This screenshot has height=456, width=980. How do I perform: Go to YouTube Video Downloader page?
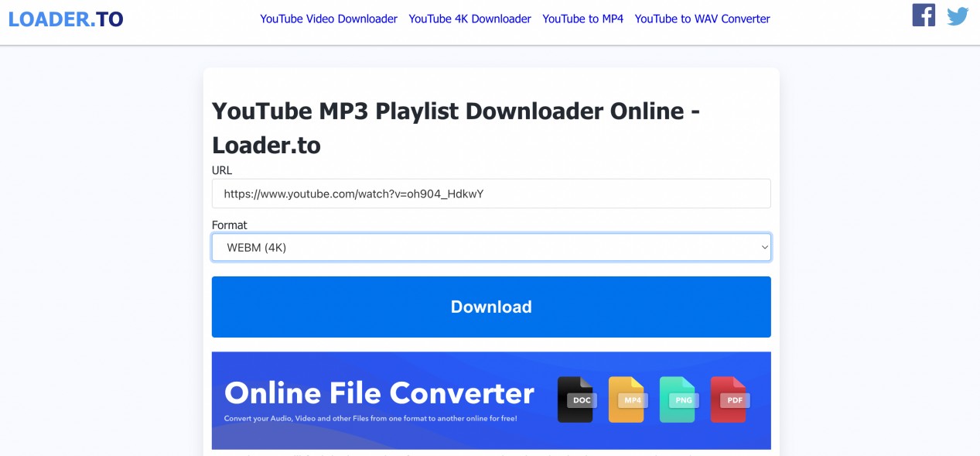(x=329, y=19)
